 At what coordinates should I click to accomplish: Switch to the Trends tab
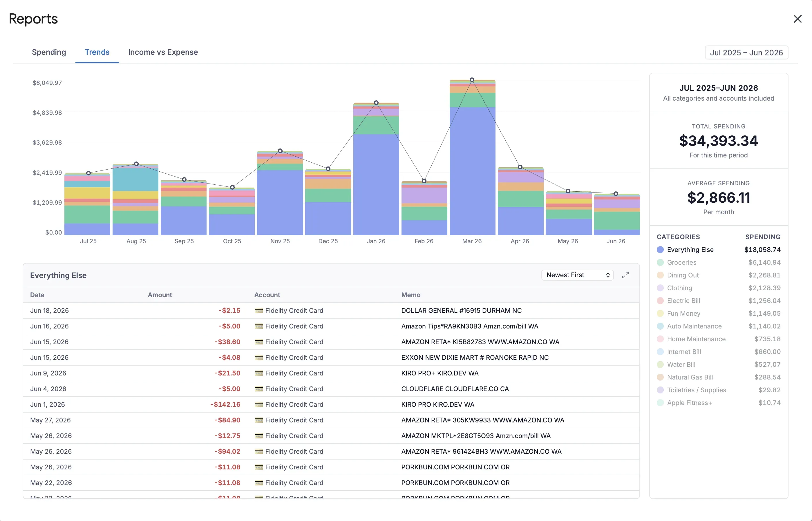(97, 52)
